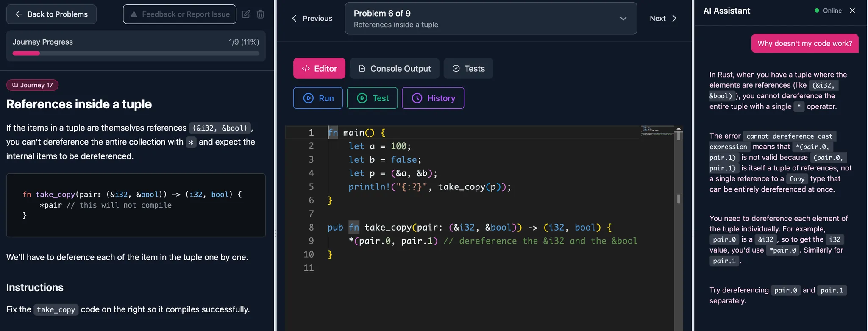Click the Instructions heading

(35, 287)
